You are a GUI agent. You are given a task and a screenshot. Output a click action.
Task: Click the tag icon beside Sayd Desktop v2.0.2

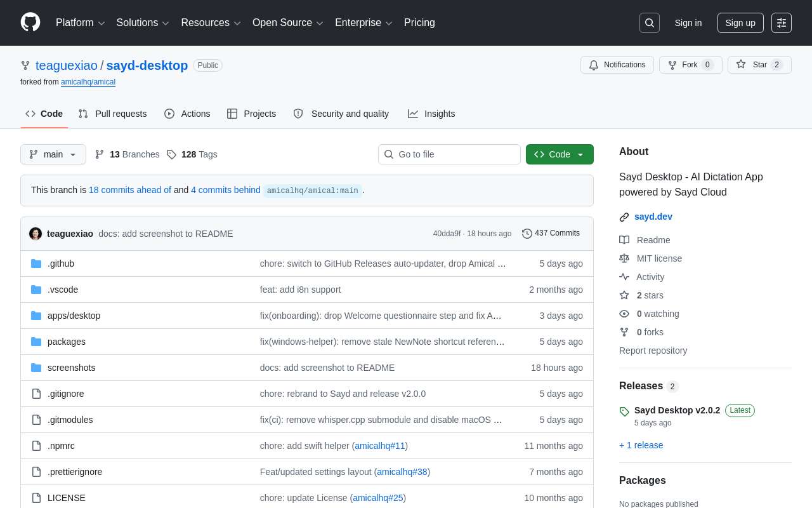(624, 411)
